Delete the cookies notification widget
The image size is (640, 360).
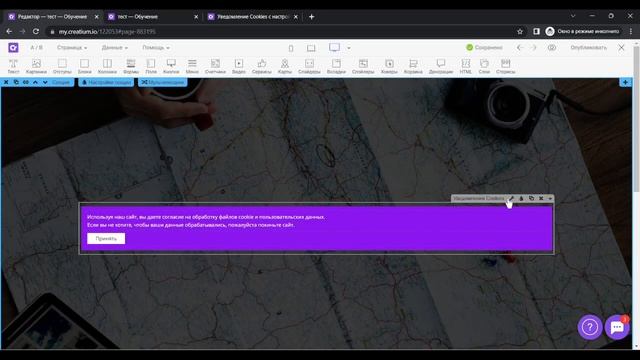[x=541, y=198]
